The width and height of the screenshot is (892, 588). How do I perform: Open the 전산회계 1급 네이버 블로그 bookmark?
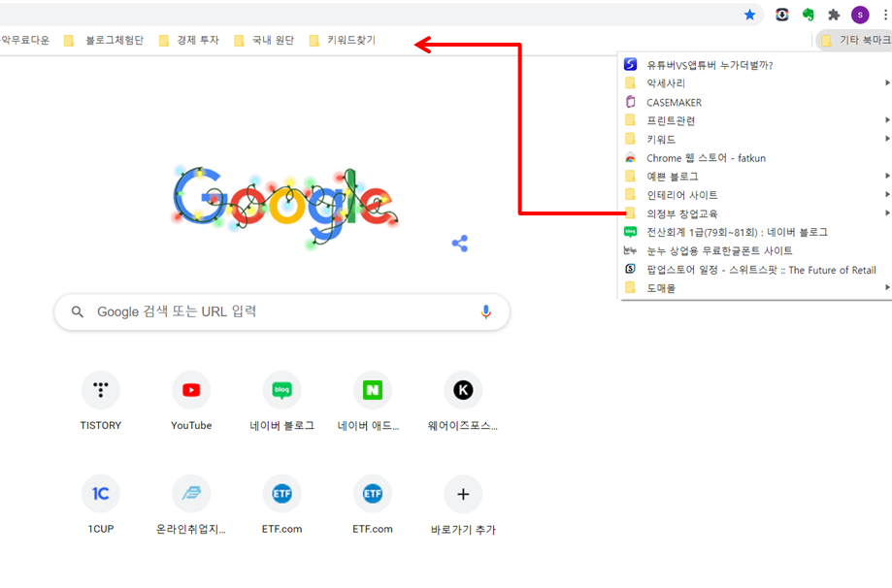(x=755, y=232)
